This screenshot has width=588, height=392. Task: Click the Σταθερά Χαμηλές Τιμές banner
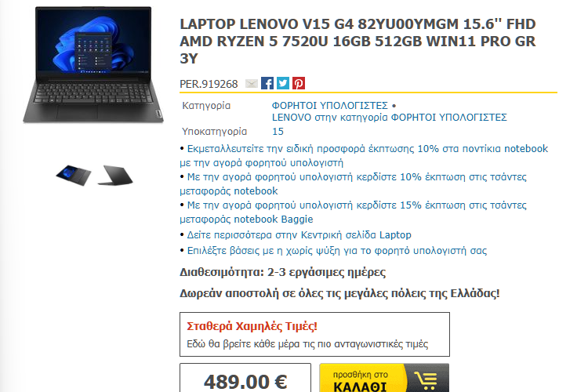click(x=314, y=334)
